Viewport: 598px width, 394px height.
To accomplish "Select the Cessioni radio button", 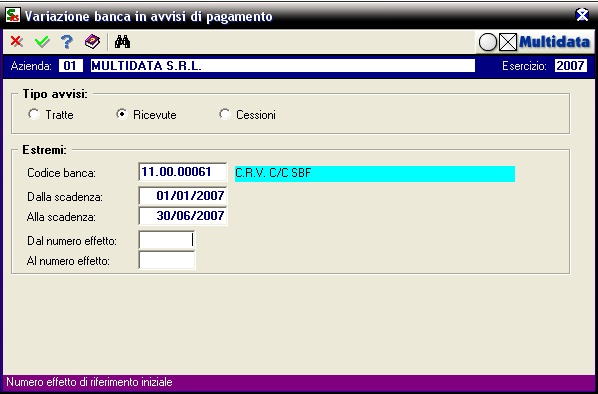I will click(x=225, y=114).
